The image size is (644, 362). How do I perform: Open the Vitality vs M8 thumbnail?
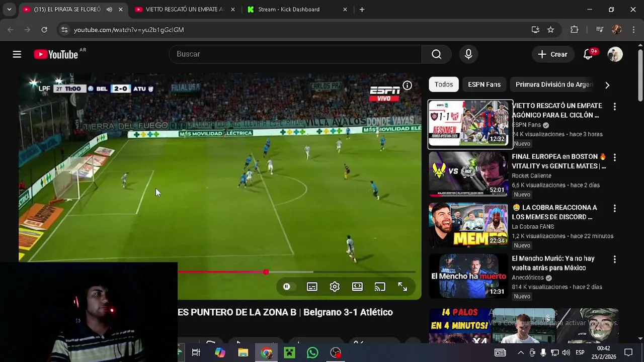point(468,174)
